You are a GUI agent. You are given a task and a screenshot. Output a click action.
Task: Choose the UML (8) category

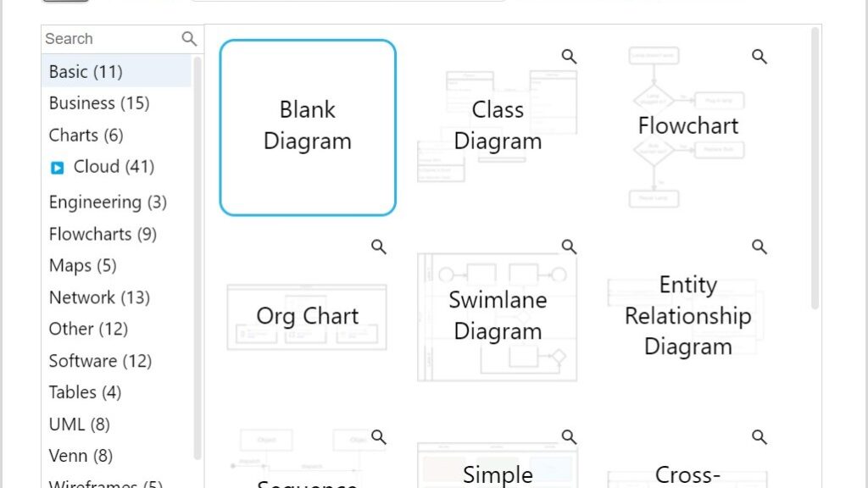pos(80,424)
